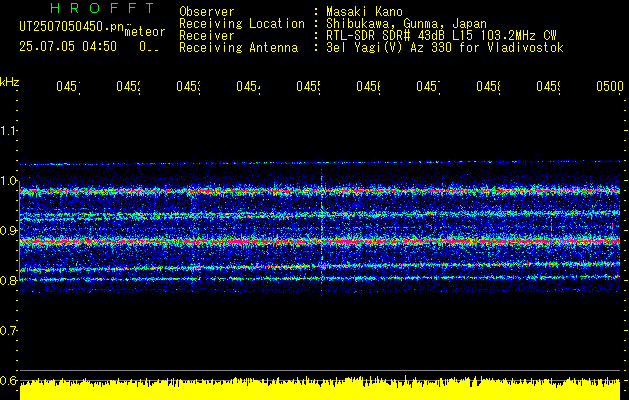Click the Receiving Location label
Screen dimensions: 629x400
(x=242, y=24)
